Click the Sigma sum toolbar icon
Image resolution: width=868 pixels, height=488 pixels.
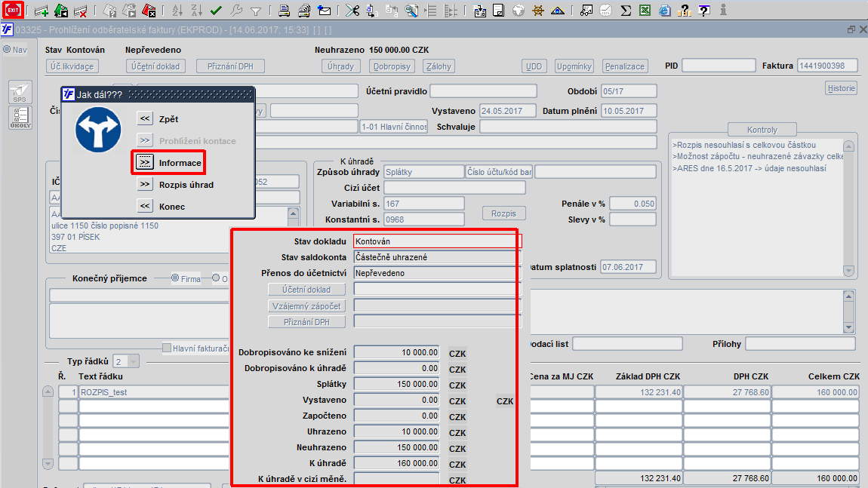pos(626,11)
